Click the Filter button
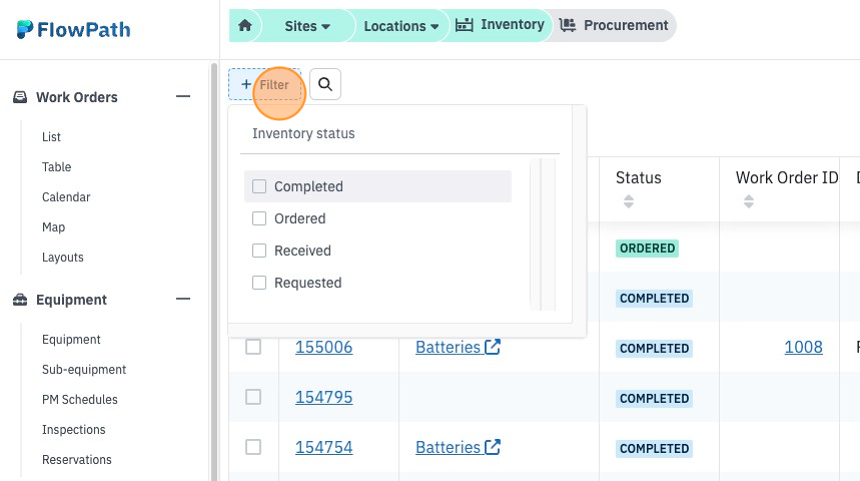860x481 pixels. (x=265, y=84)
